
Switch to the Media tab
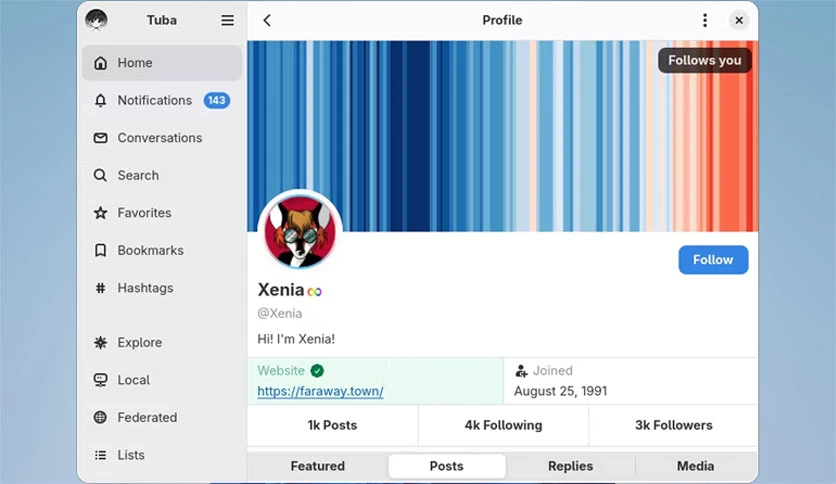tap(695, 466)
